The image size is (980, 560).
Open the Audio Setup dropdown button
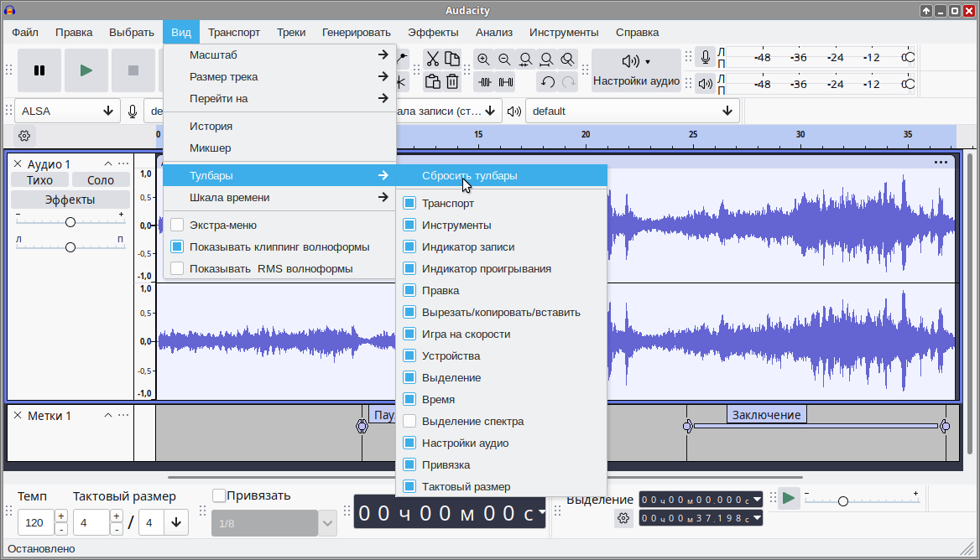(x=636, y=70)
